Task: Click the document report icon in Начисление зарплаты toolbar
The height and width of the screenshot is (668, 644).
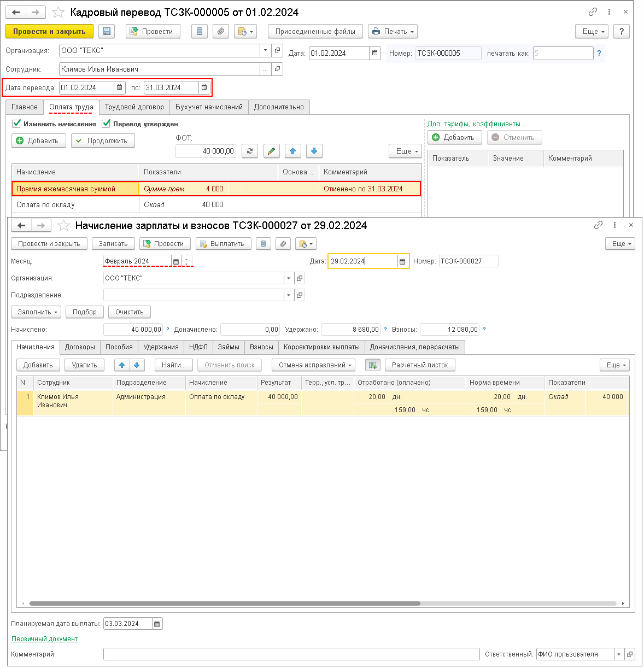Action: [264, 244]
